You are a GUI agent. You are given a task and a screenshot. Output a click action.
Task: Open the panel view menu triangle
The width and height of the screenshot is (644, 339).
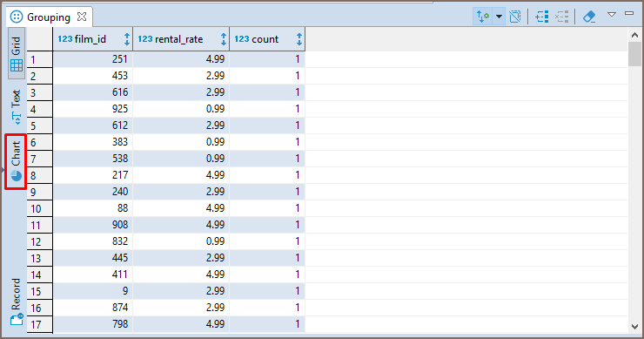pos(612,15)
